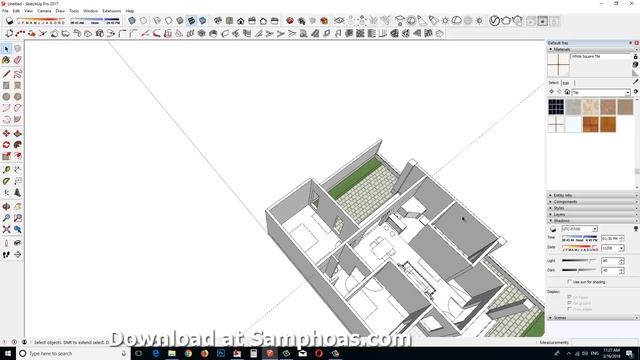640x360 pixels.
Task: Select the Freehand tool
Action: (18, 74)
